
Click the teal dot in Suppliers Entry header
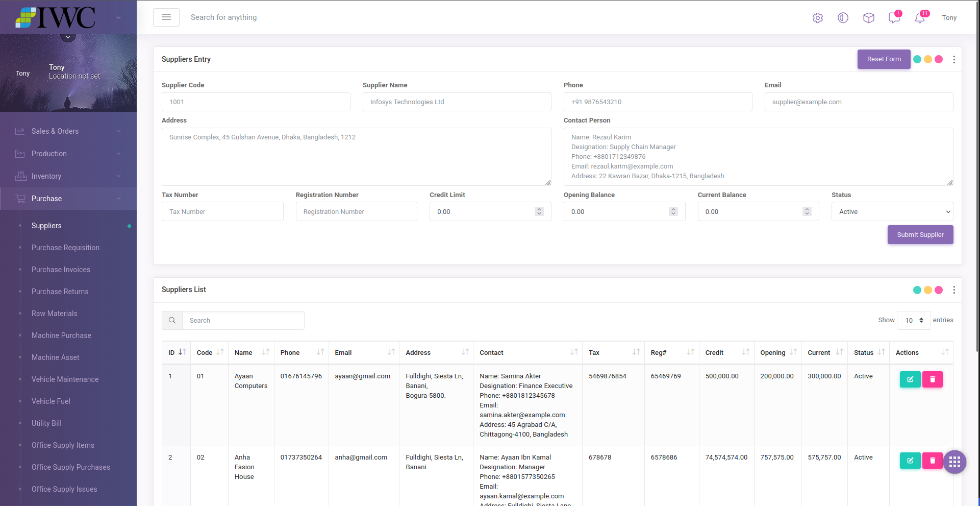[917, 59]
